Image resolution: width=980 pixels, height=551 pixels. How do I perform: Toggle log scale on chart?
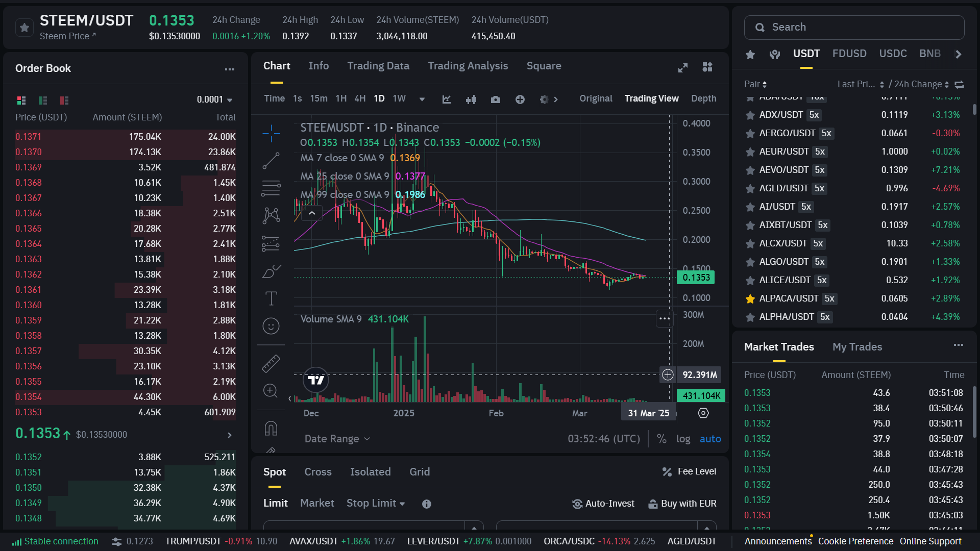683,439
